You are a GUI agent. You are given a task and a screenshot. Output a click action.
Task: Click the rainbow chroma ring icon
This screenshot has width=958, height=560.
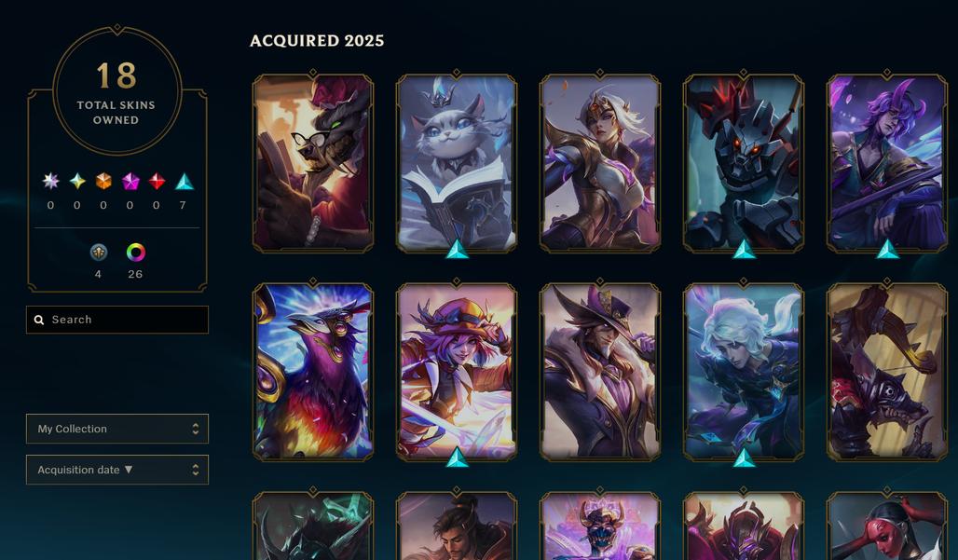pos(136,253)
